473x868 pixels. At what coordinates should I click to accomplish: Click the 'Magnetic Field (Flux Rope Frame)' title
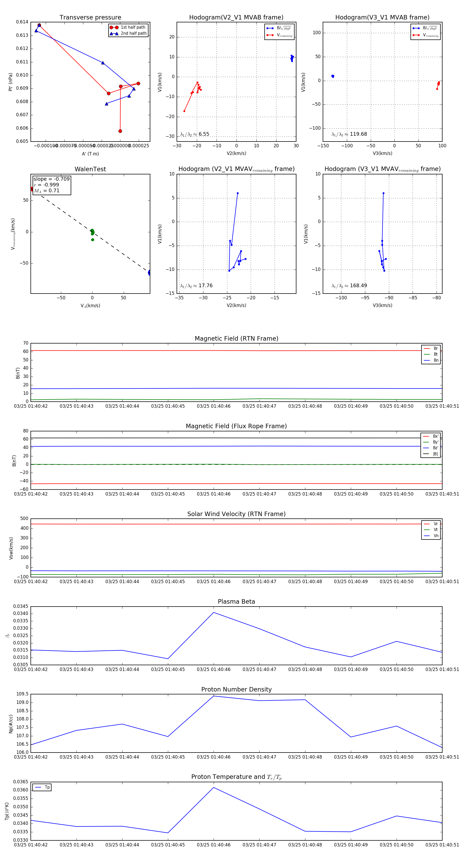pos(236,426)
